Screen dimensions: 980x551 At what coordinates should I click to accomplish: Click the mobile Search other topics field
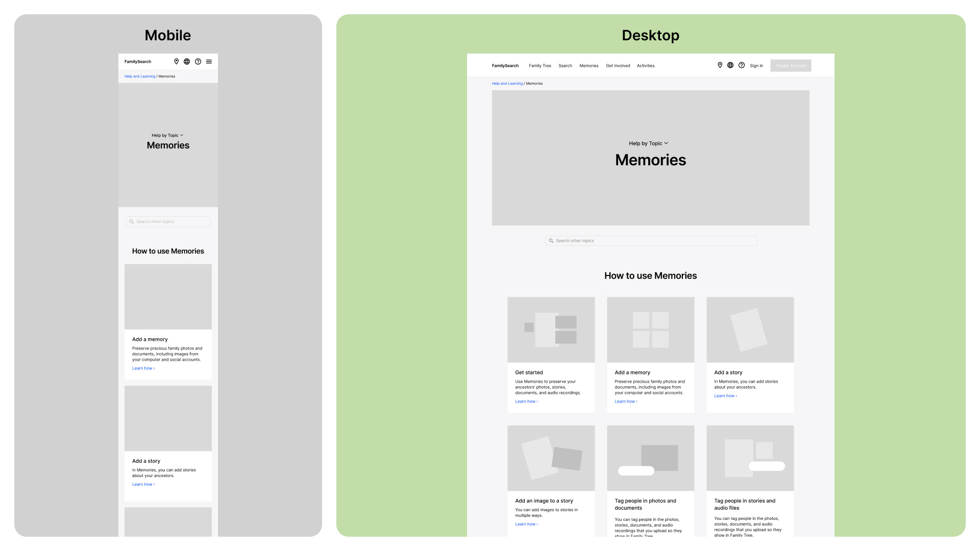tap(168, 222)
